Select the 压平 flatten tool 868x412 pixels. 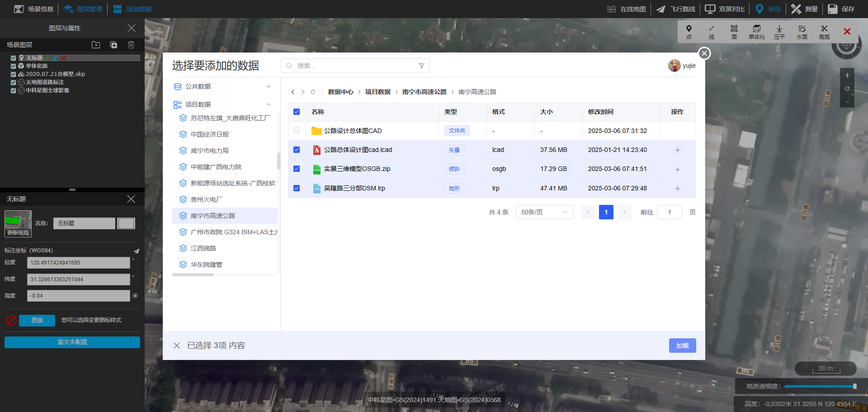[x=779, y=32]
